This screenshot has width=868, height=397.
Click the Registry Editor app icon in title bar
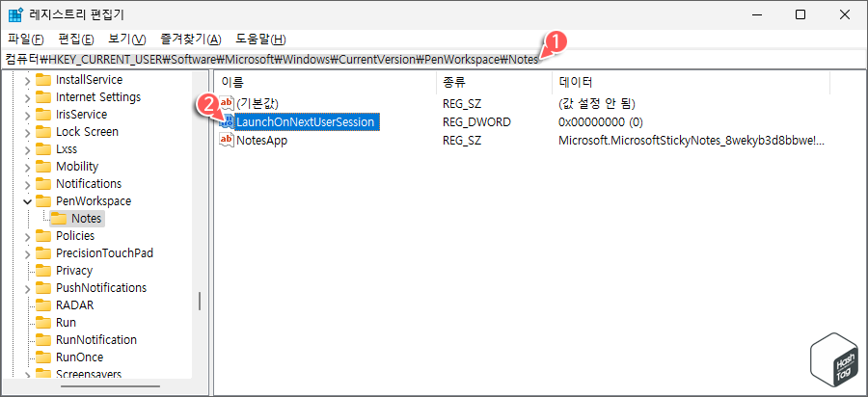tap(14, 14)
